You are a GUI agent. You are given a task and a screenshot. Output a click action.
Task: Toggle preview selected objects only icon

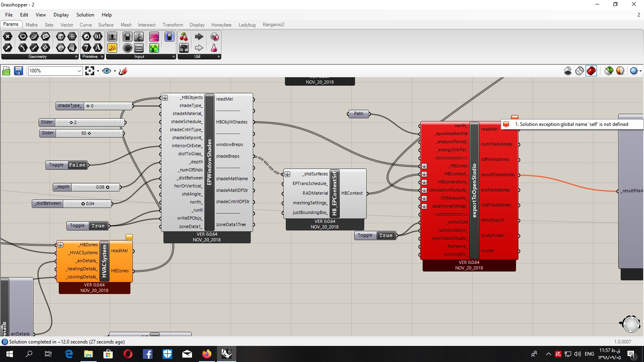pos(609,71)
